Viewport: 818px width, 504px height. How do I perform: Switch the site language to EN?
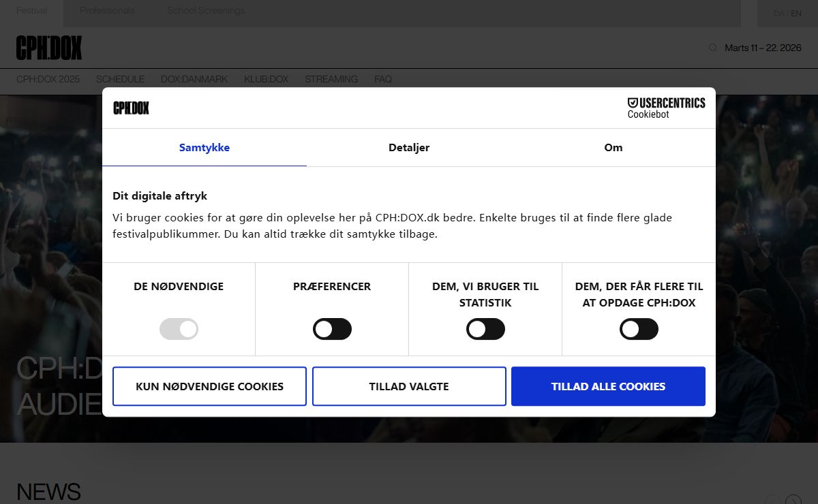(796, 14)
